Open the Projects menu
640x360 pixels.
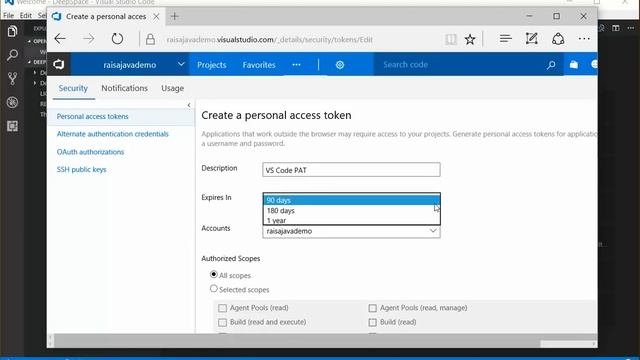pos(211,65)
